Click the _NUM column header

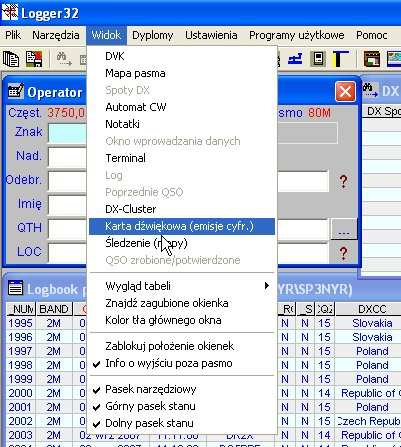21,309
